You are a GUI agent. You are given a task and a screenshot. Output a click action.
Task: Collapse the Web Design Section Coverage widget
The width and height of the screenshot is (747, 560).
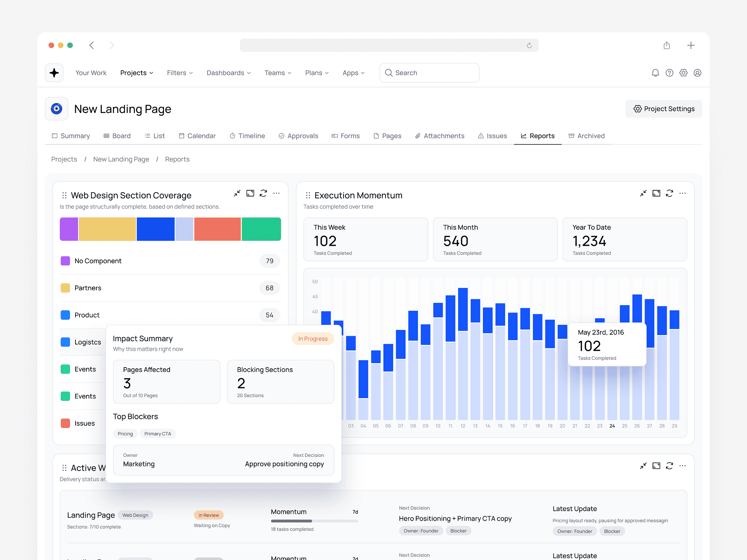(x=237, y=193)
